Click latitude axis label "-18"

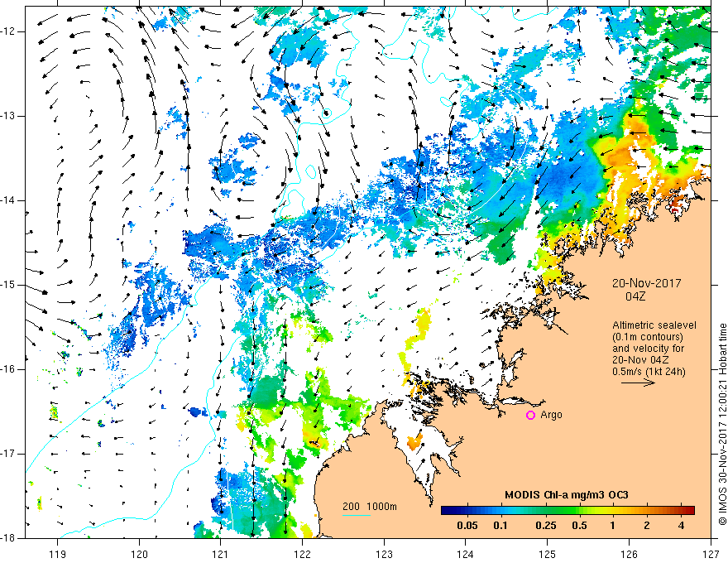(x=8, y=538)
